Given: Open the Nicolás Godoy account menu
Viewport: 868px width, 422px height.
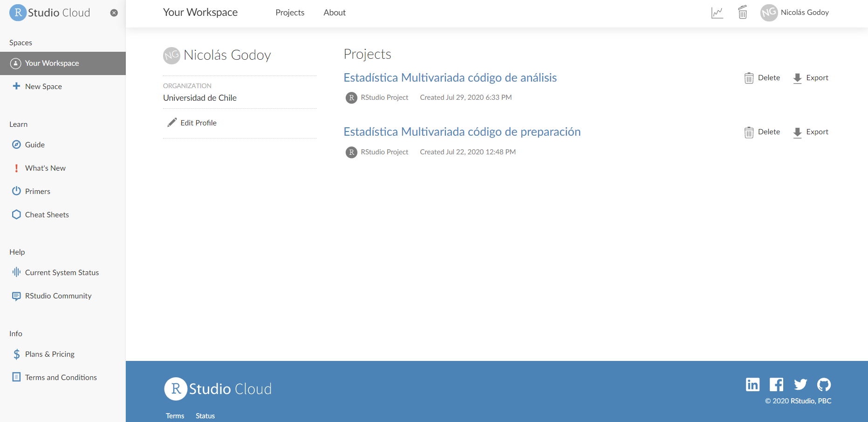Looking at the screenshot, I should tap(795, 13).
